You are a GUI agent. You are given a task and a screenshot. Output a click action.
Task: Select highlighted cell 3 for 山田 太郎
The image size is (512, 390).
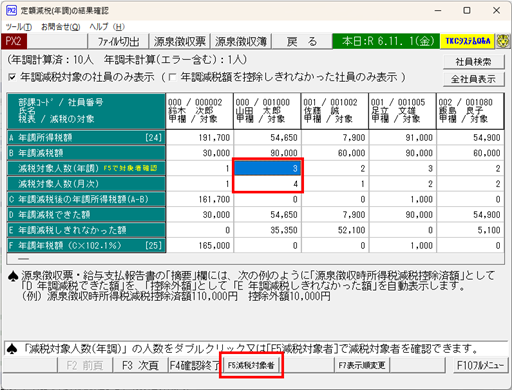coord(267,168)
